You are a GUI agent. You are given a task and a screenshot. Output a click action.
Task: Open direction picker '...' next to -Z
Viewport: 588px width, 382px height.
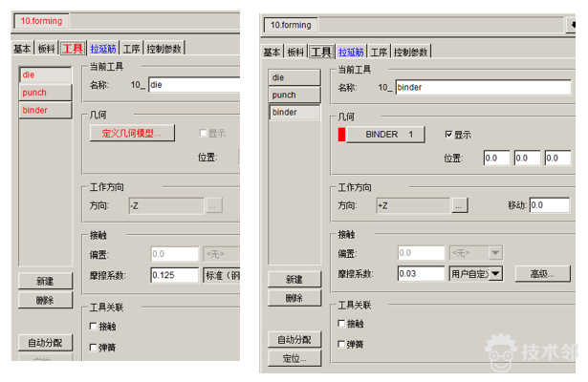tap(213, 205)
